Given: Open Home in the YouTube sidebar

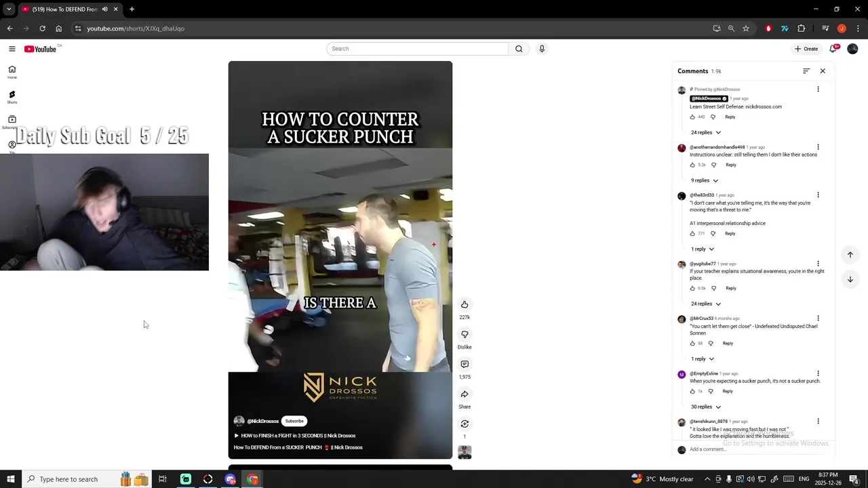Looking at the screenshot, I should click(12, 72).
